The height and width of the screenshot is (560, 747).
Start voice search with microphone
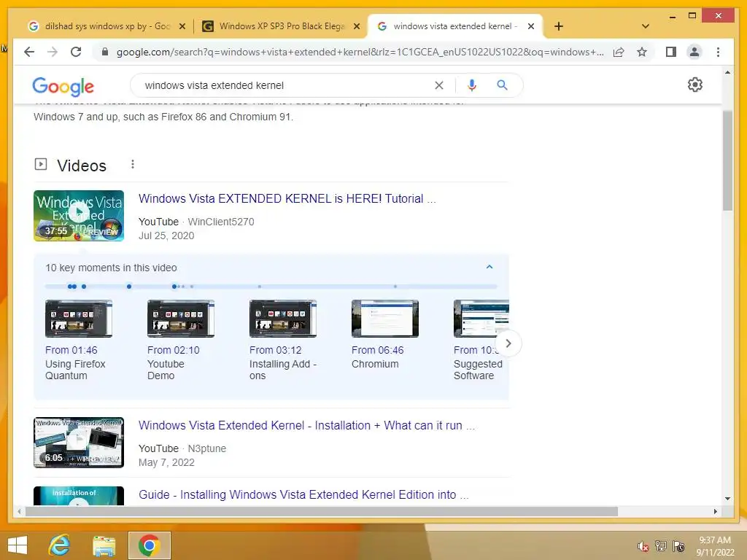[x=472, y=85]
